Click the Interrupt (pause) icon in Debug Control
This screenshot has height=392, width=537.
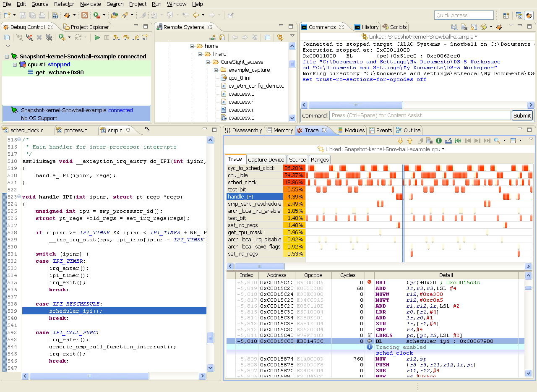point(107,37)
